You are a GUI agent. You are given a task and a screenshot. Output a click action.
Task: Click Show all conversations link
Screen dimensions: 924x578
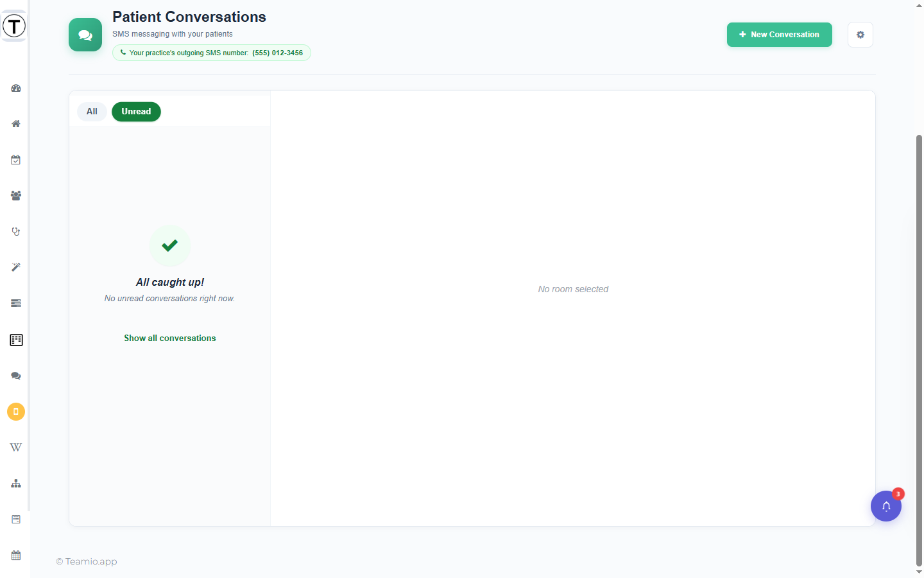(170, 338)
